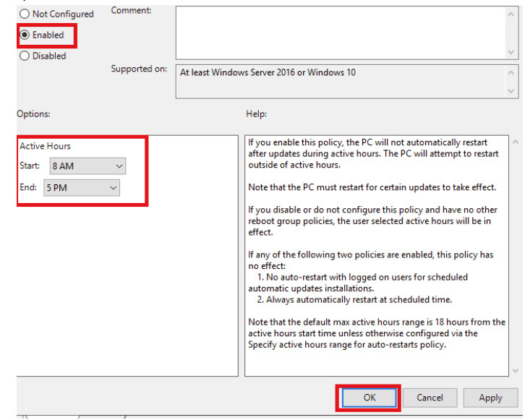Click the Comment box scroll down arrow

[511, 52]
